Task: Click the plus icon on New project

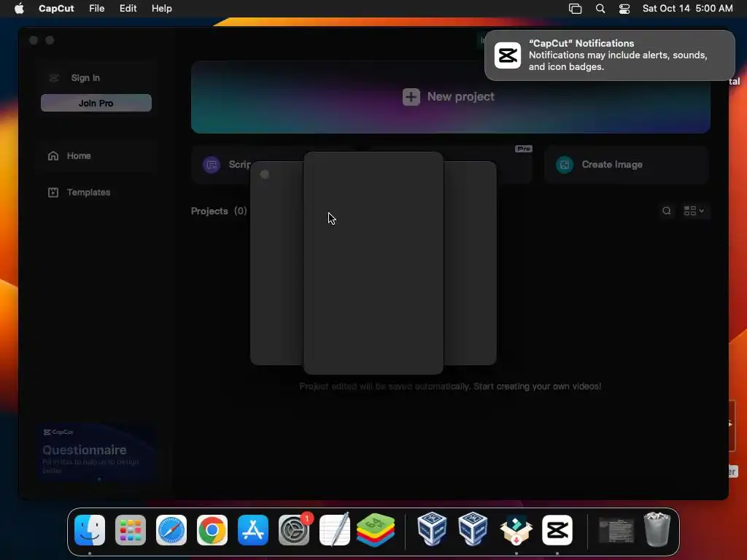Action: [x=411, y=97]
